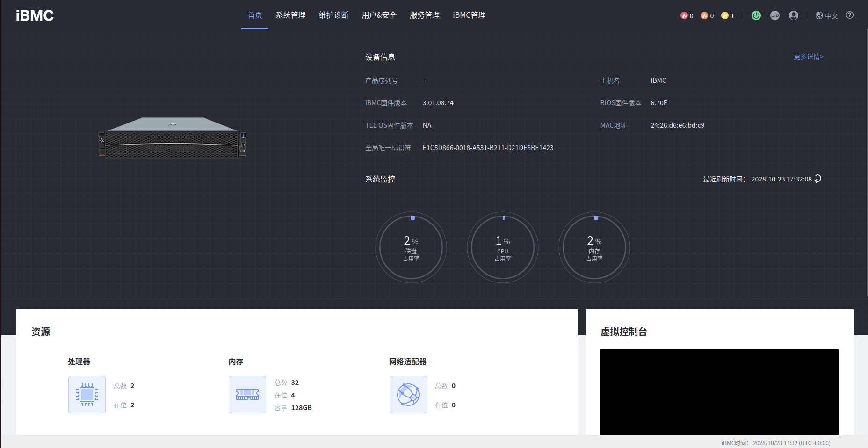Open the 系统管理 menu
This screenshot has height=448, width=868.
[x=290, y=15]
